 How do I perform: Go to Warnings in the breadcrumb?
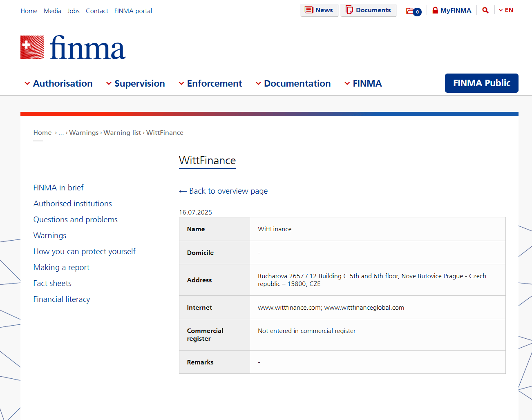coord(84,133)
